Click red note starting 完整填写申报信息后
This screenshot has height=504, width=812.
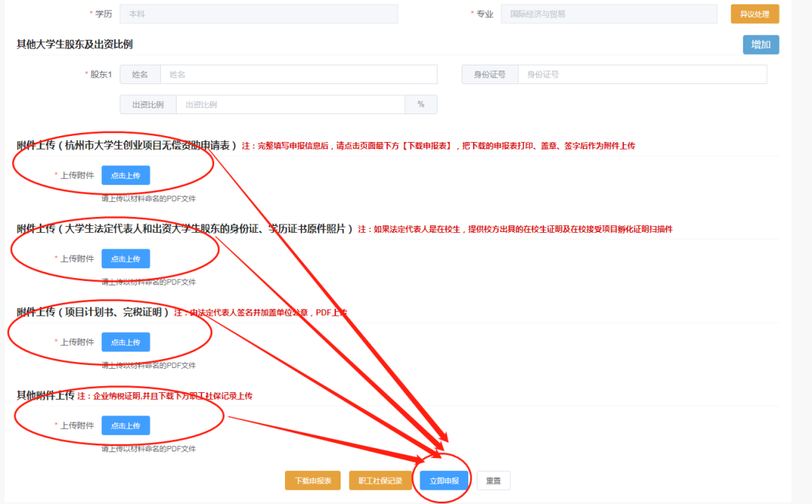tap(438, 146)
